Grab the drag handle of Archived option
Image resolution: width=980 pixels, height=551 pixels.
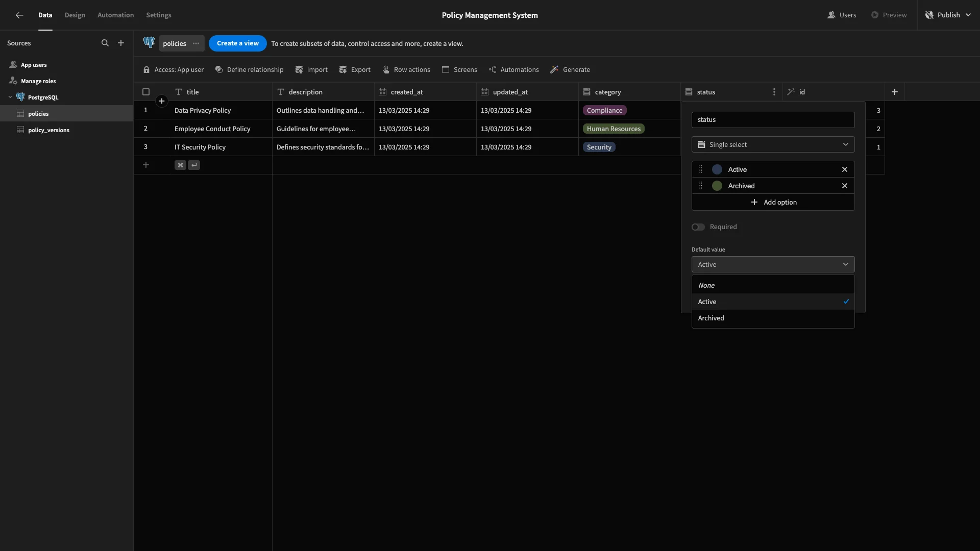point(701,186)
